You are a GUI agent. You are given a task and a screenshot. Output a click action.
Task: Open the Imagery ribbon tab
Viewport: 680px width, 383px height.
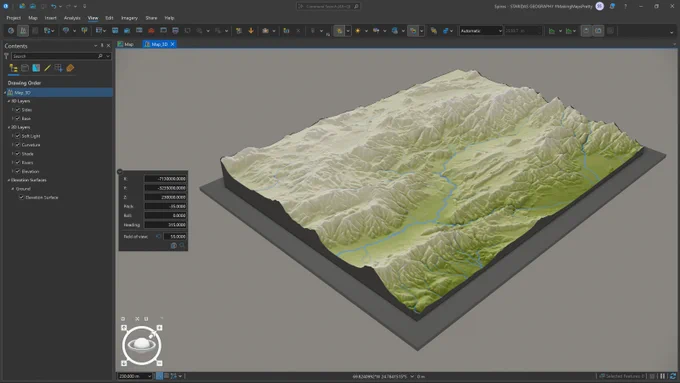tap(129, 18)
